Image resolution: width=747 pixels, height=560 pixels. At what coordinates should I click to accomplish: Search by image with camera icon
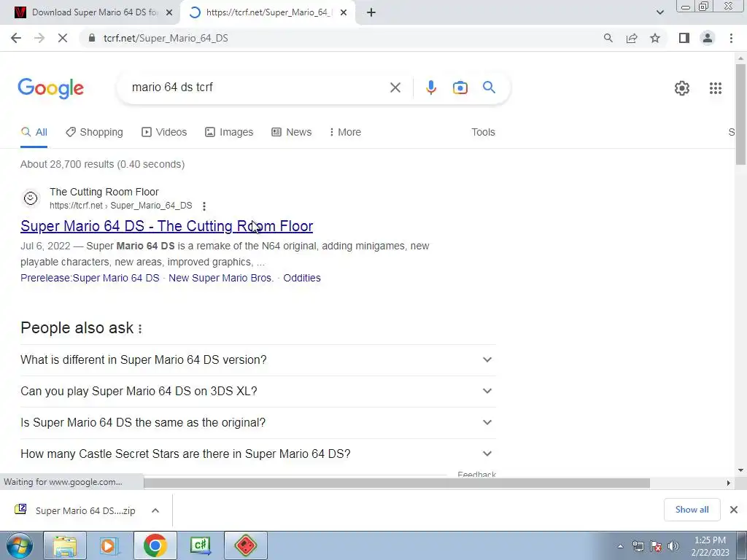(460, 87)
